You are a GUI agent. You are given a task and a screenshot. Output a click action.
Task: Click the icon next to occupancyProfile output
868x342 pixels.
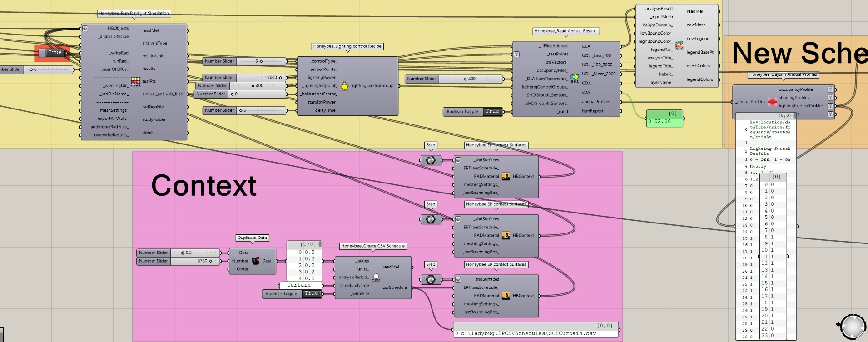pyautogui.click(x=830, y=89)
